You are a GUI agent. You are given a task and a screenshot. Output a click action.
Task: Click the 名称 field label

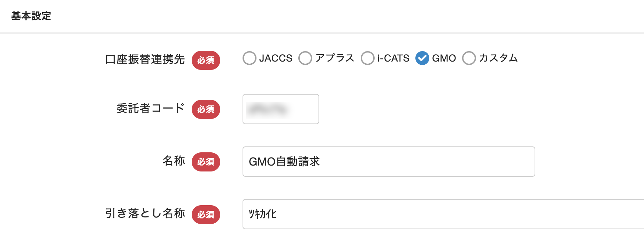tap(174, 161)
